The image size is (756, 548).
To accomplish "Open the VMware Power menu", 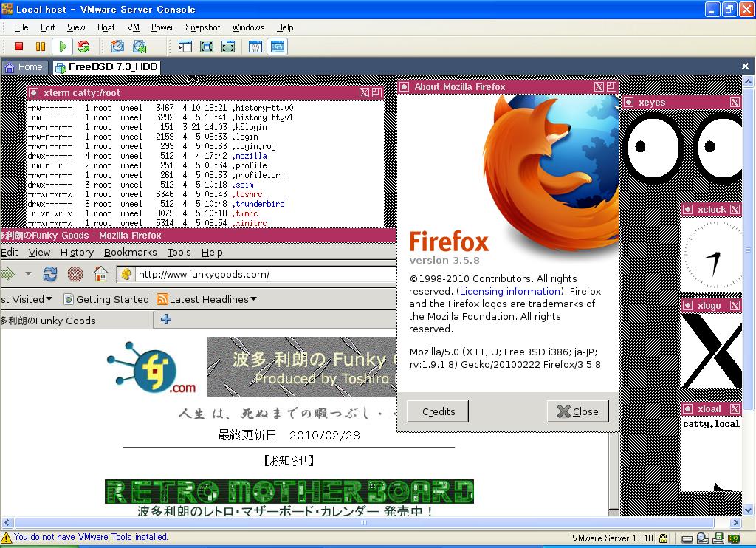I will [162, 27].
